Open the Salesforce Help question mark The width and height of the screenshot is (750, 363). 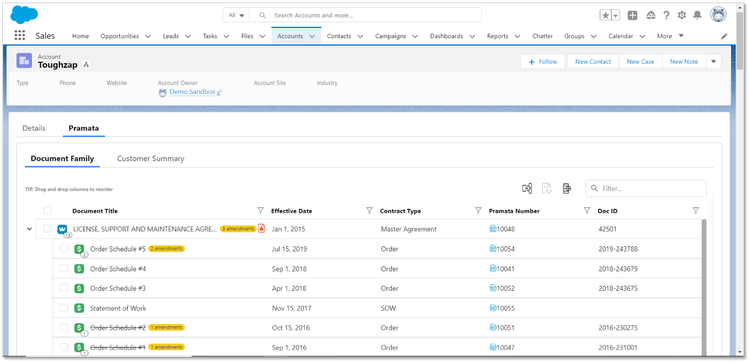[x=666, y=15]
